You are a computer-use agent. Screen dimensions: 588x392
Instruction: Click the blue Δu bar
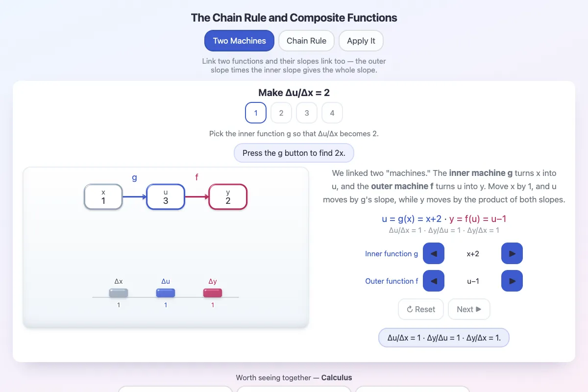tap(166, 293)
